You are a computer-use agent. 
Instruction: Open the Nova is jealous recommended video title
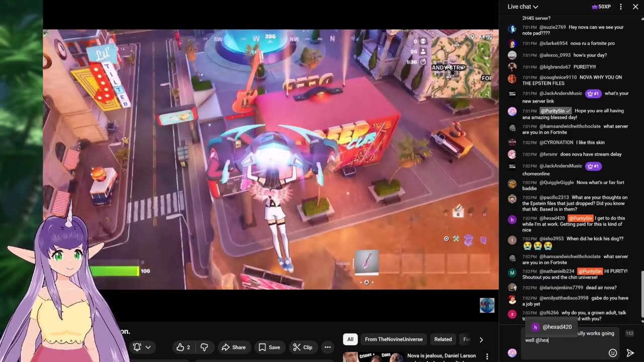(x=441, y=356)
